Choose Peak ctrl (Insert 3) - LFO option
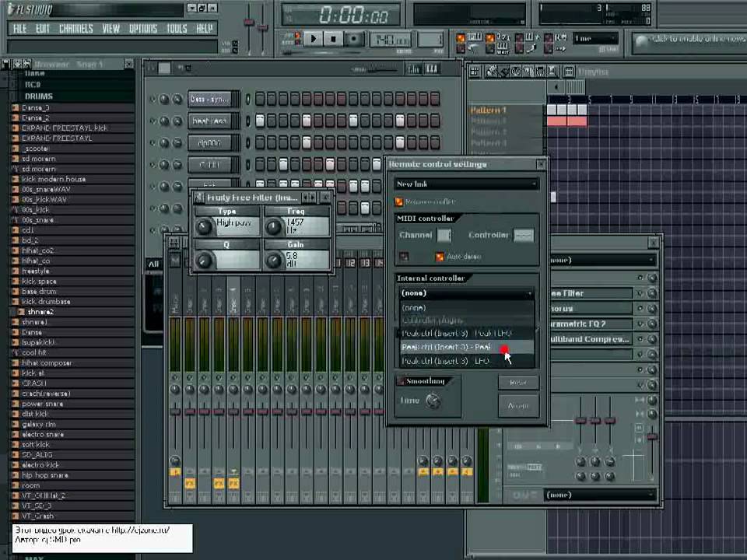 pos(466,361)
